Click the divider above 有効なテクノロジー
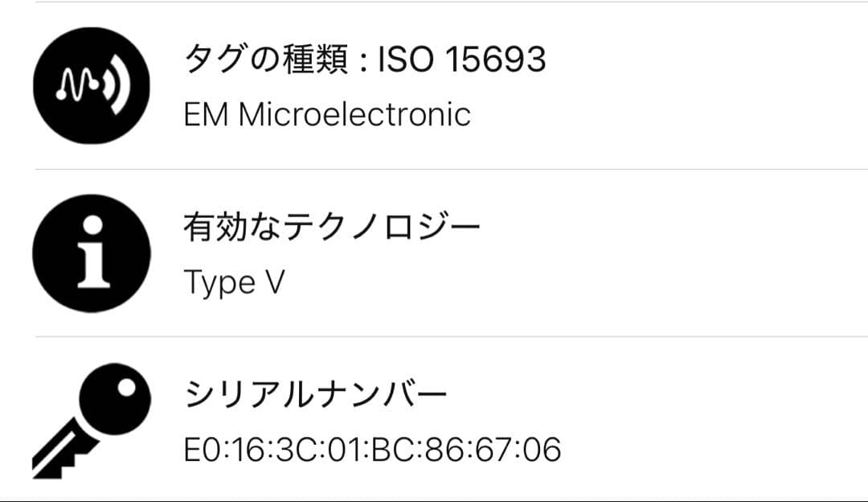Image resolution: width=868 pixels, height=502 pixels. (x=434, y=169)
